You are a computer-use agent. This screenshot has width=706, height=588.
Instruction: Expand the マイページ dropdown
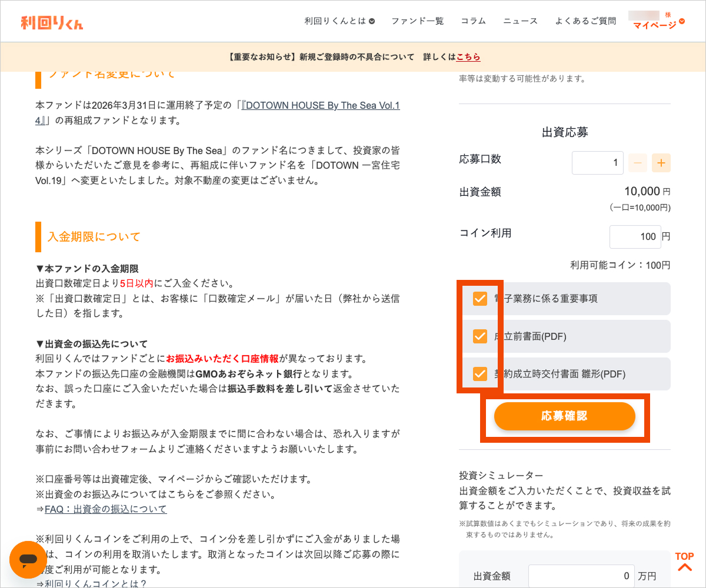(x=658, y=25)
